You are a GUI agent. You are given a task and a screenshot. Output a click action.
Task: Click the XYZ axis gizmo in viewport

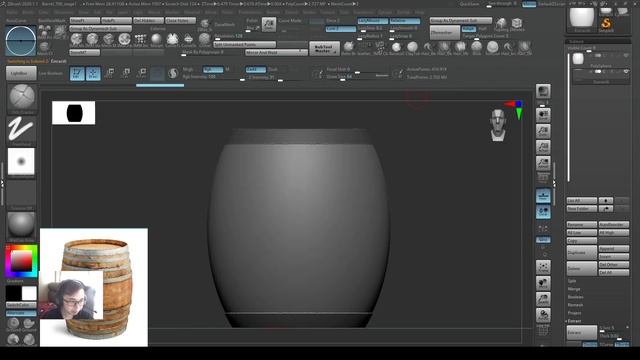pos(515,109)
